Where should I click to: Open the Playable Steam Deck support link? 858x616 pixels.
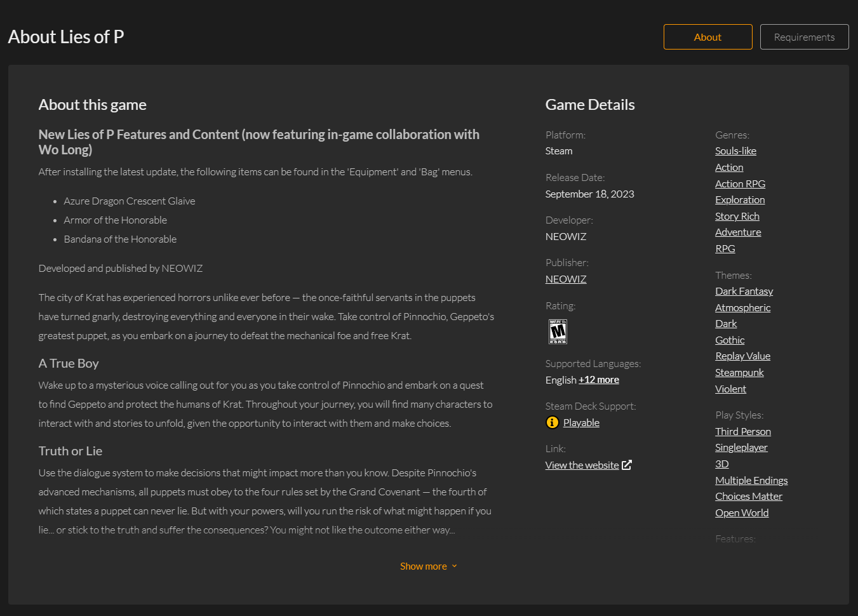(581, 423)
